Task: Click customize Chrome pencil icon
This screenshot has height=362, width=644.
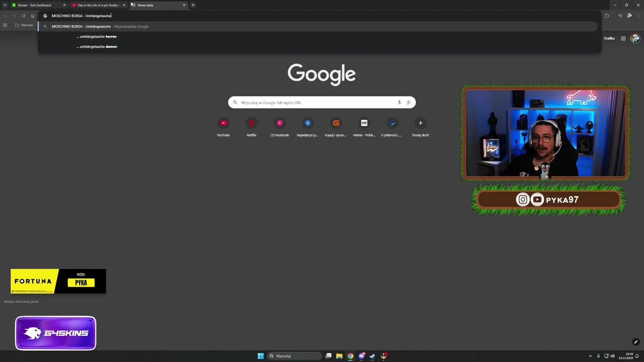Action: tap(635, 342)
